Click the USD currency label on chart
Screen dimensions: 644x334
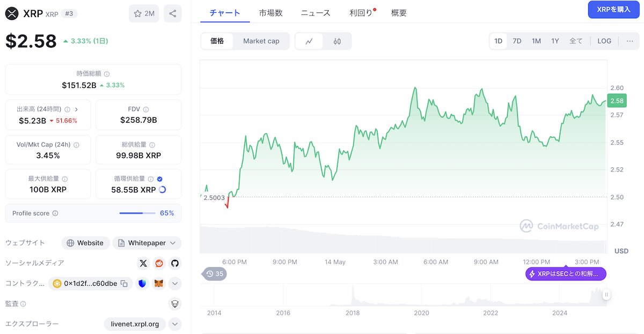pos(621,251)
